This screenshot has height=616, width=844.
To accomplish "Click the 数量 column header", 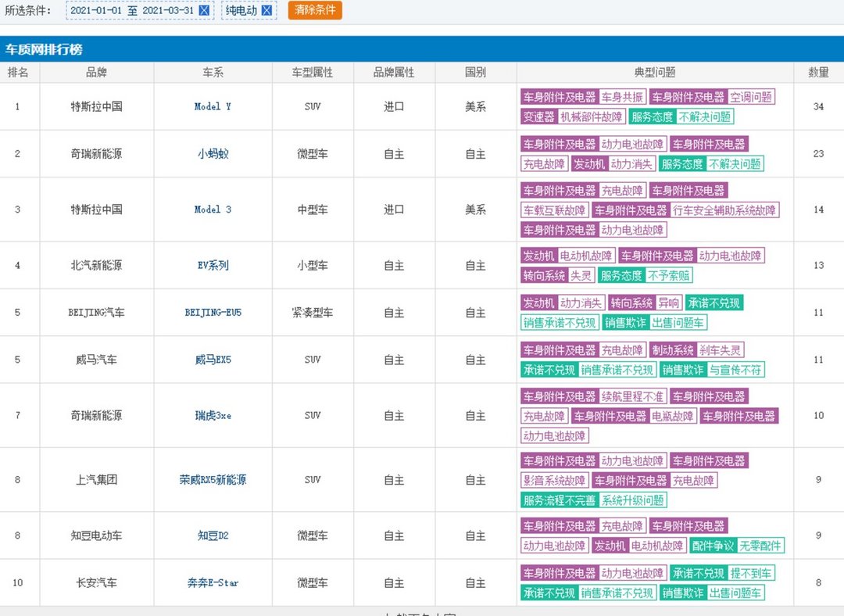I will tap(818, 72).
